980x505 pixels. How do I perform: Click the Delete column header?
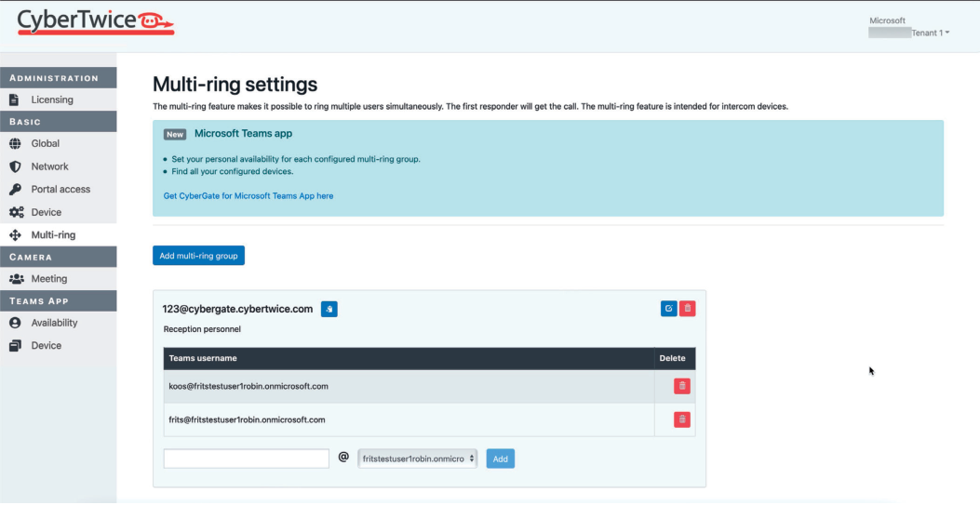[673, 358]
